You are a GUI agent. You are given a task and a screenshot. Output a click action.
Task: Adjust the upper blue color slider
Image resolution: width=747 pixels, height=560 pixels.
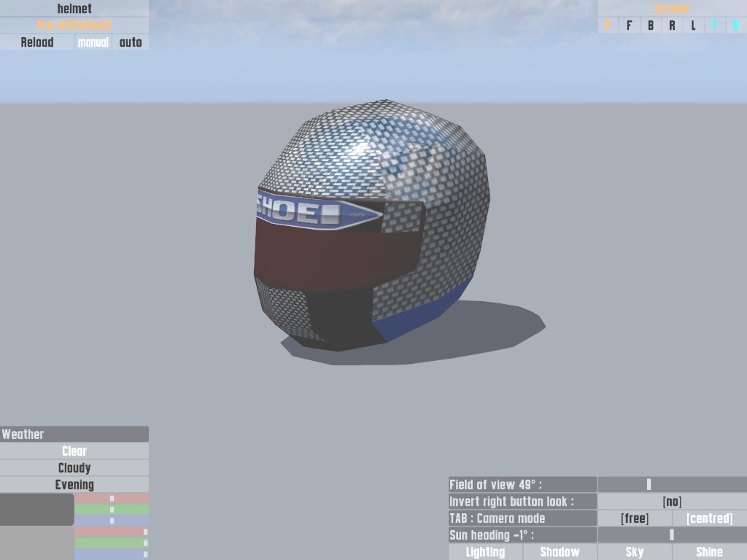click(112, 521)
